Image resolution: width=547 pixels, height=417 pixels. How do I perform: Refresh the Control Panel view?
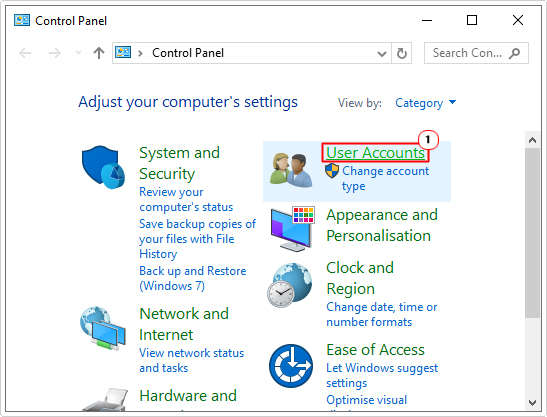tap(402, 53)
